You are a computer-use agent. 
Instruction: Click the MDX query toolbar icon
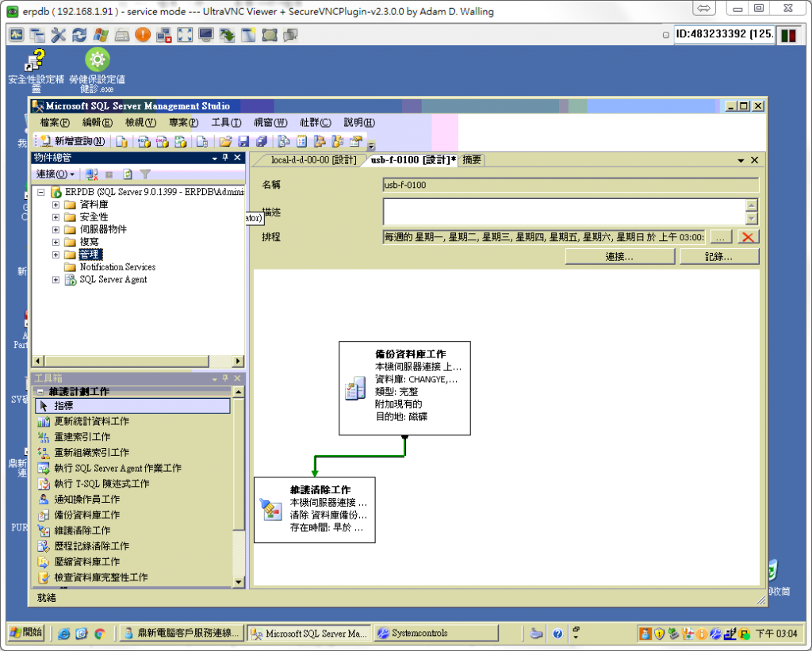[144, 141]
